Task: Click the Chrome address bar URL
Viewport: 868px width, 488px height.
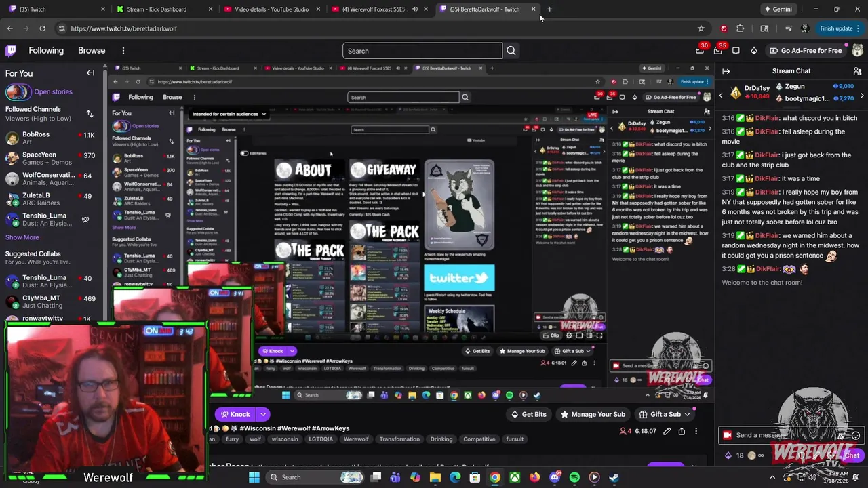Action: pyautogui.click(x=124, y=28)
